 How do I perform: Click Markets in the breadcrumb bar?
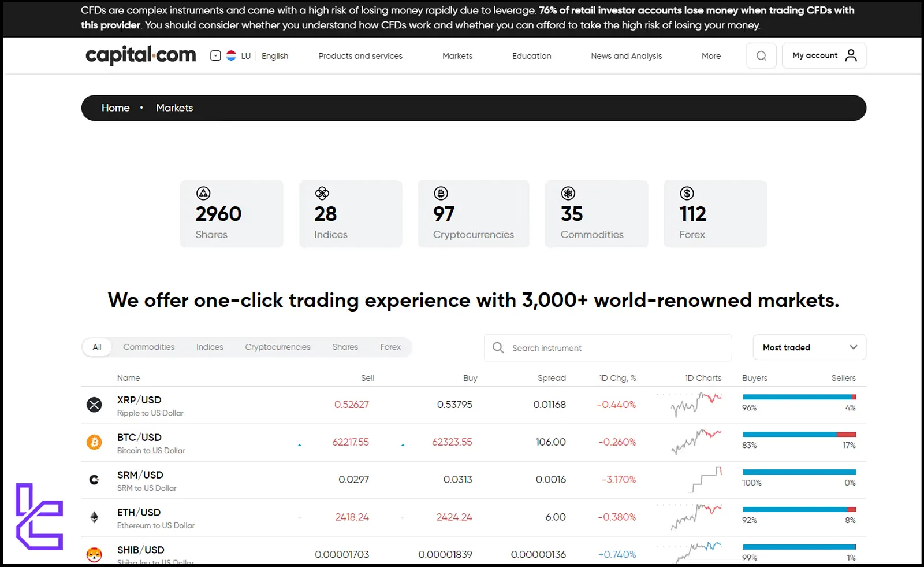pos(174,108)
